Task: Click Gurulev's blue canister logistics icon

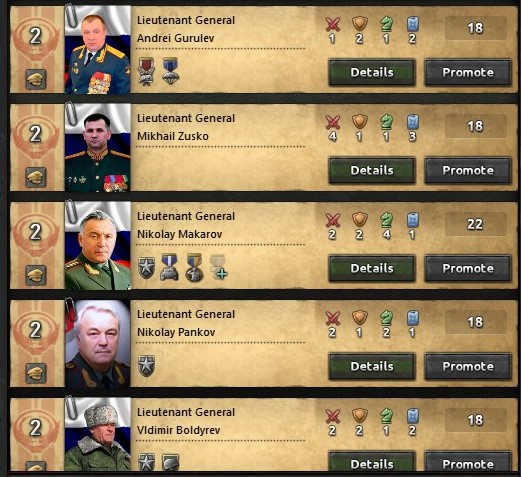Action: point(413,24)
